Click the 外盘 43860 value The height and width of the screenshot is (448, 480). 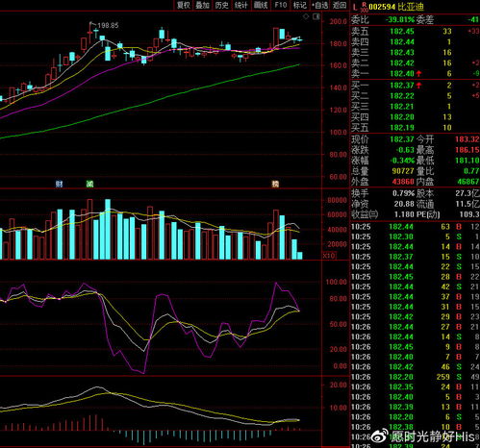pyautogui.click(x=403, y=182)
